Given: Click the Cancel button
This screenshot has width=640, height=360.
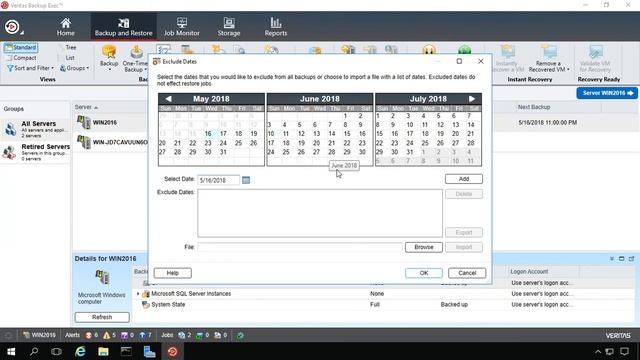Looking at the screenshot, I should coord(467,273).
